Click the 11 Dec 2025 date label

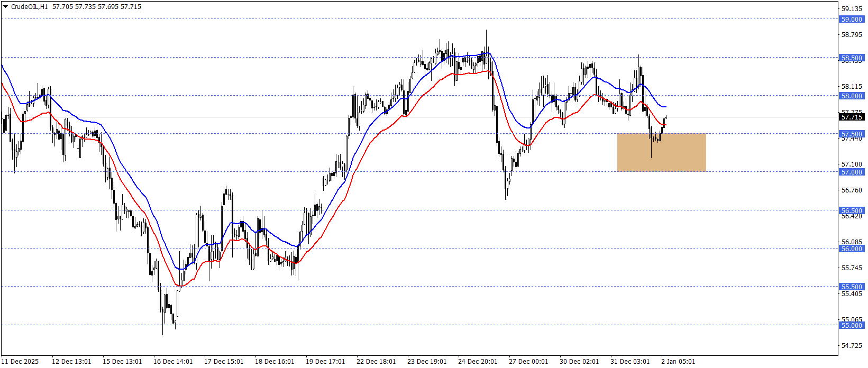click(x=22, y=362)
